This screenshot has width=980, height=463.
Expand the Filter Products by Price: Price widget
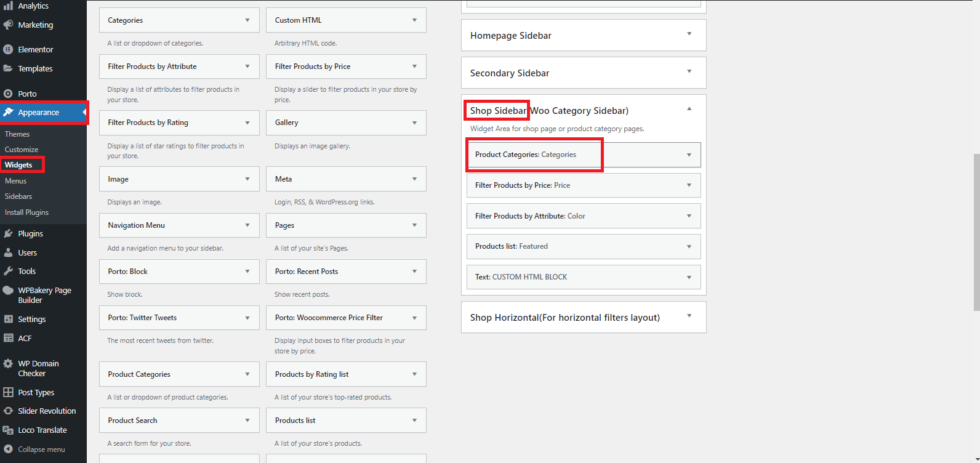[x=689, y=185]
